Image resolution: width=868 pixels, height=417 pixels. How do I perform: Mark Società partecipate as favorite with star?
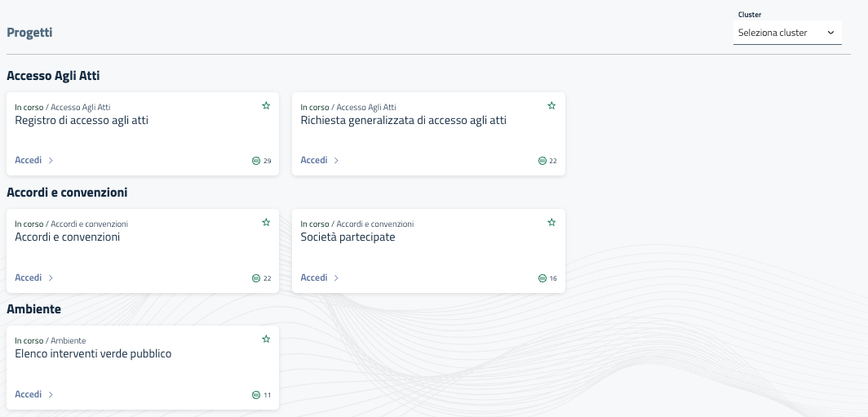click(x=551, y=223)
